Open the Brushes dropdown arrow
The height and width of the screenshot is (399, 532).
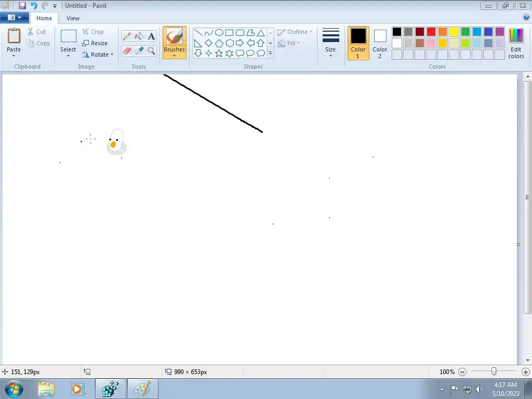pyautogui.click(x=174, y=56)
